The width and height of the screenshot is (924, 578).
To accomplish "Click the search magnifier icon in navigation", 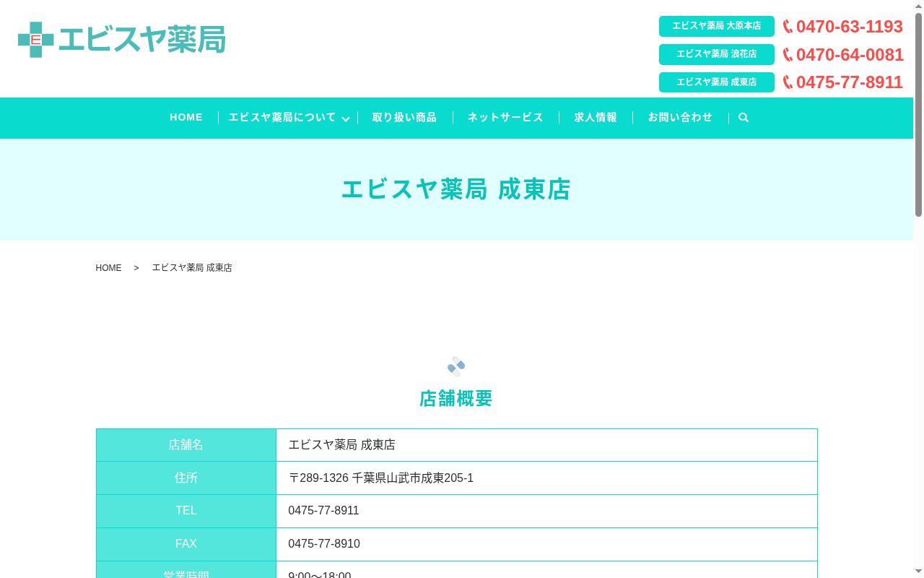I will click(744, 118).
